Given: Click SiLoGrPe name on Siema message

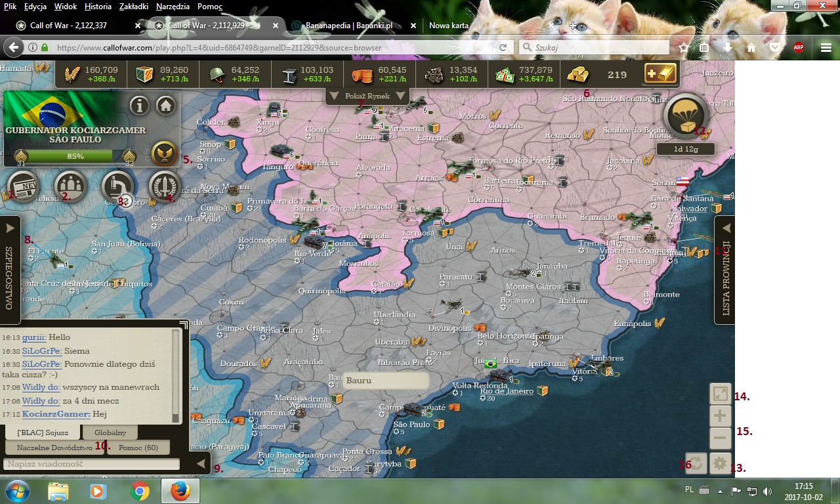Looking at the screenshot, I should pos(42,351).
